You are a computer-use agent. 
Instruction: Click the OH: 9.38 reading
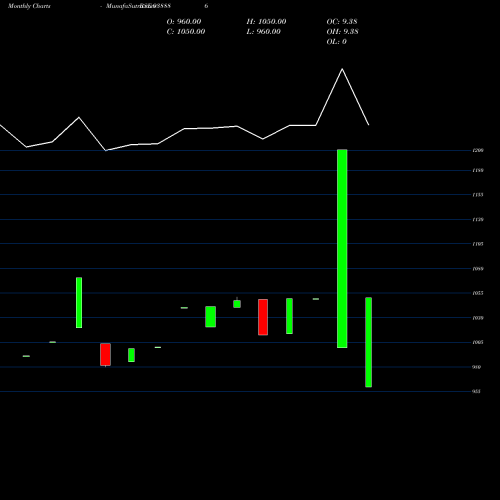[342, 32]
